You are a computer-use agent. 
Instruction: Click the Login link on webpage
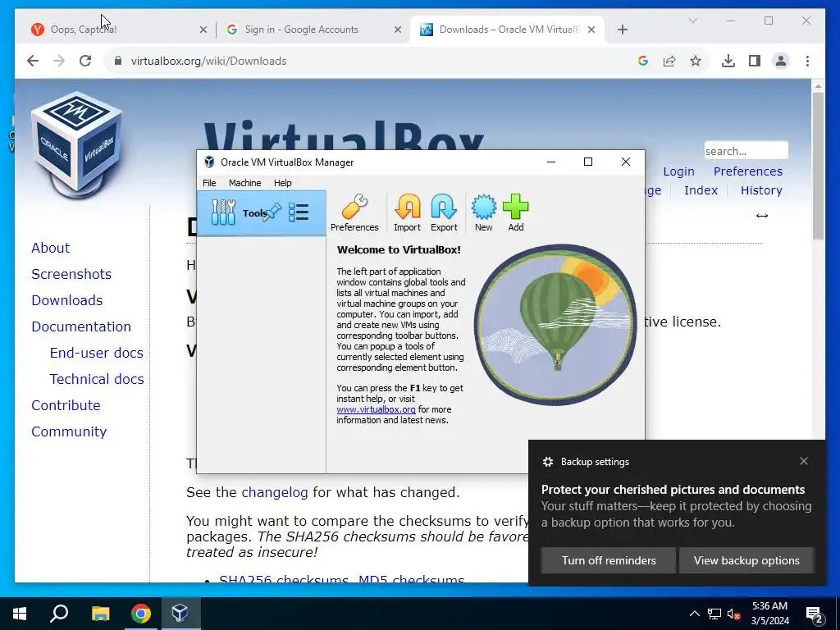tap(678, 171)
